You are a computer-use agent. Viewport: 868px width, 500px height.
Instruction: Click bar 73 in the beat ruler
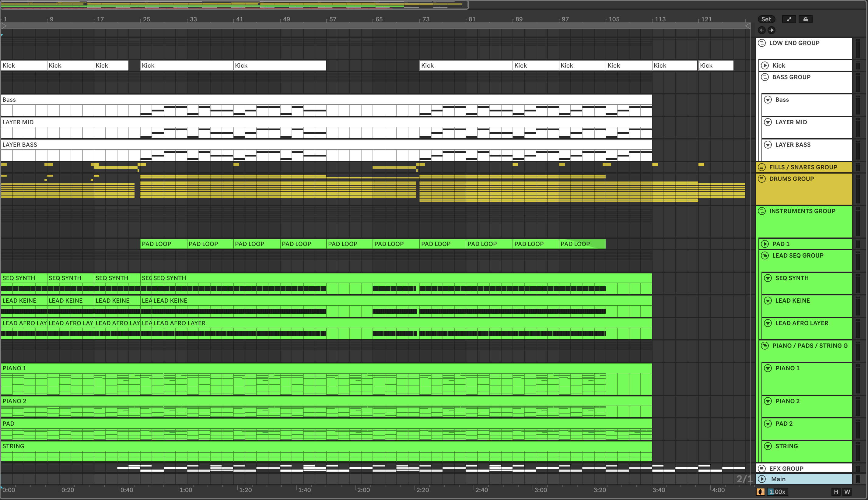(x=425, y=19)
